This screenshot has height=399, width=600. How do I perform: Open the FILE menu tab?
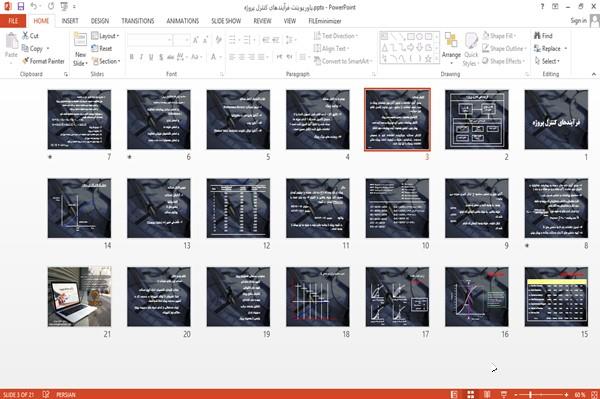click(13, 21)
